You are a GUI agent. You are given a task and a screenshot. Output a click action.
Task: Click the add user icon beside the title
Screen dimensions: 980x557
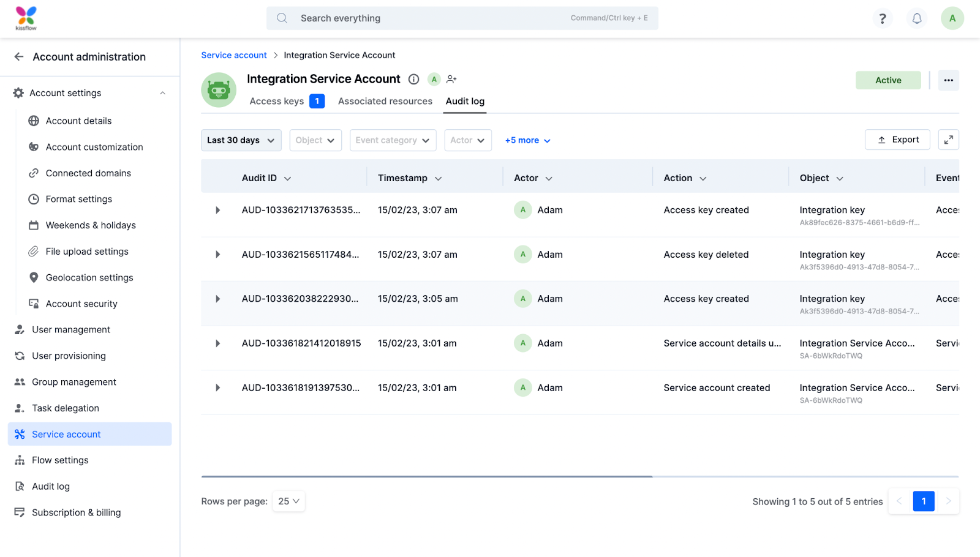(x=452, y=79)
